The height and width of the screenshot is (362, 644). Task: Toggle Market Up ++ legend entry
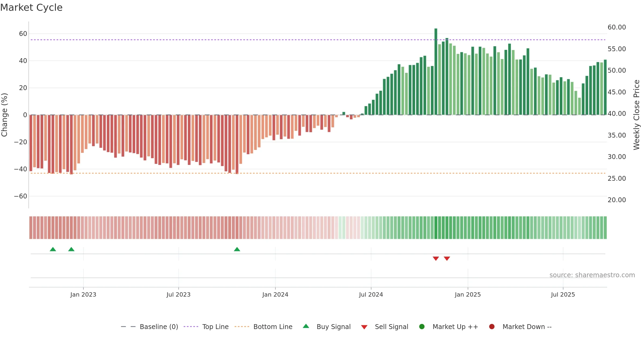(448, 327)
